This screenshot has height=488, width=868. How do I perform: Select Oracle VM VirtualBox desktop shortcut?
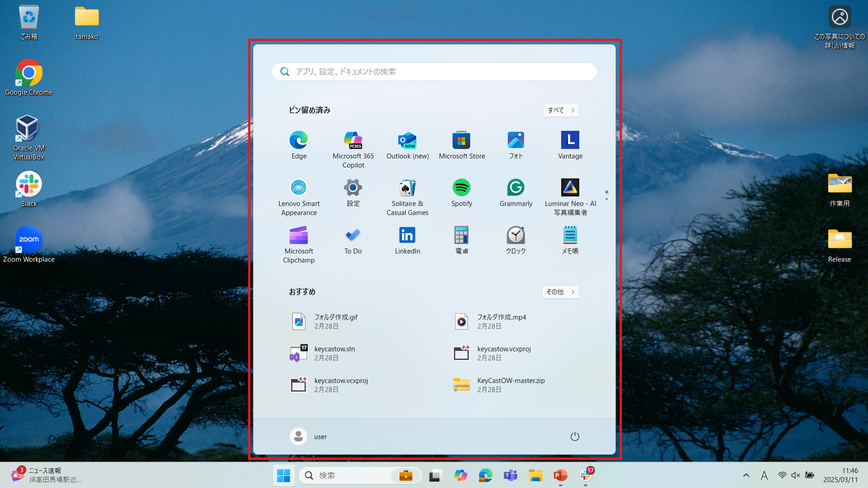tap(29, 138)
